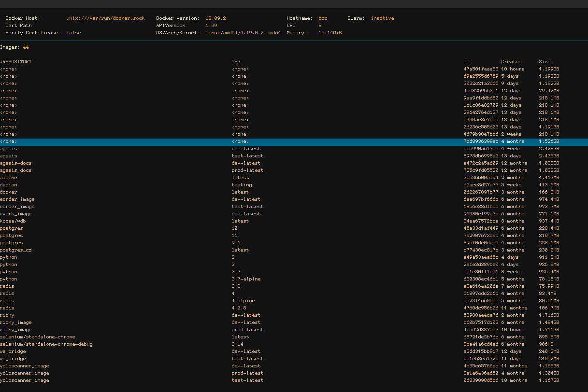Click the OS/Arch/Kernel value
Viewport: 588px width, 392px height.
243,33
